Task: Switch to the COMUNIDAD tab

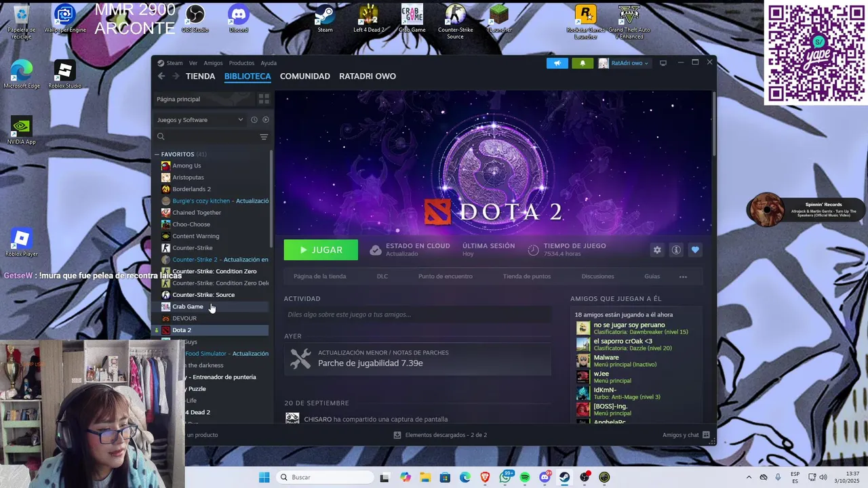Action: coord(305,76)
